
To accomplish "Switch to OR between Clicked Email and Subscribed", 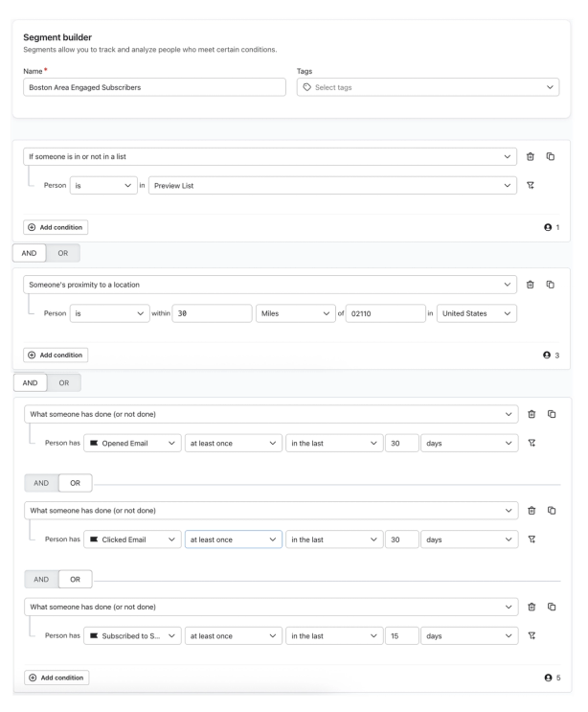I will 76,580.
